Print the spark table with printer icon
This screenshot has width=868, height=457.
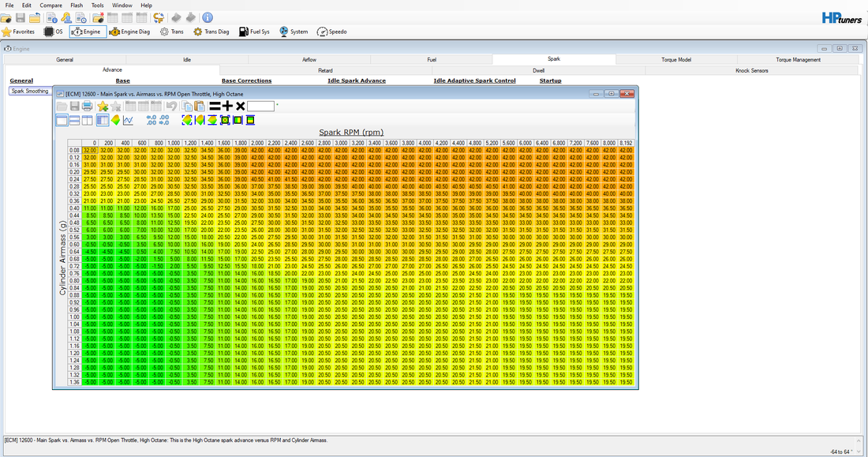click(x=88, y=107)
